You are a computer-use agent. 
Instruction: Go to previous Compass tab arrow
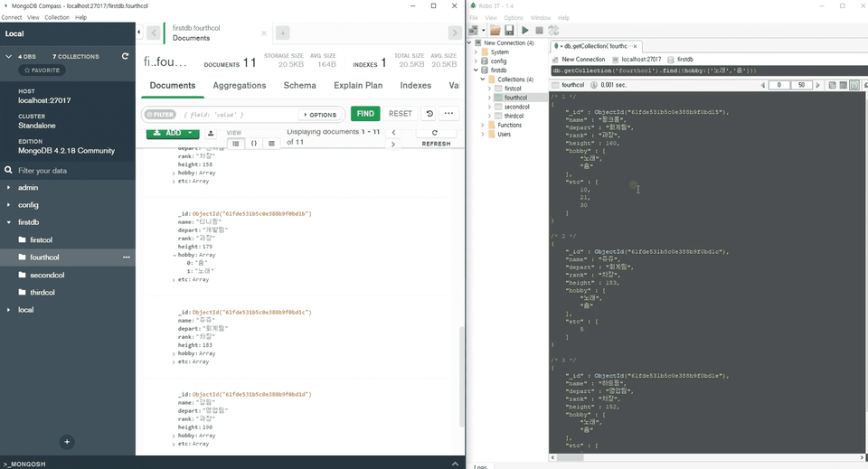154,33
